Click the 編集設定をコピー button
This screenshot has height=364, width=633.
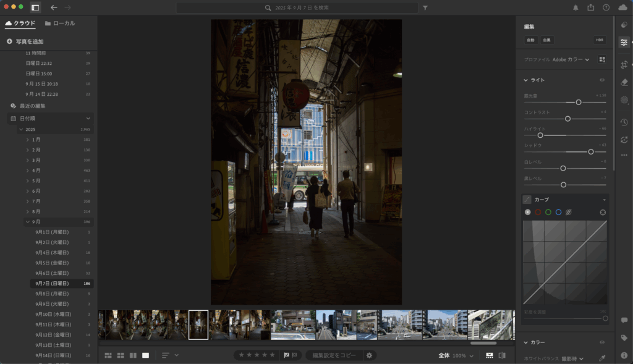pyautogui.click(x=334, y=355)
